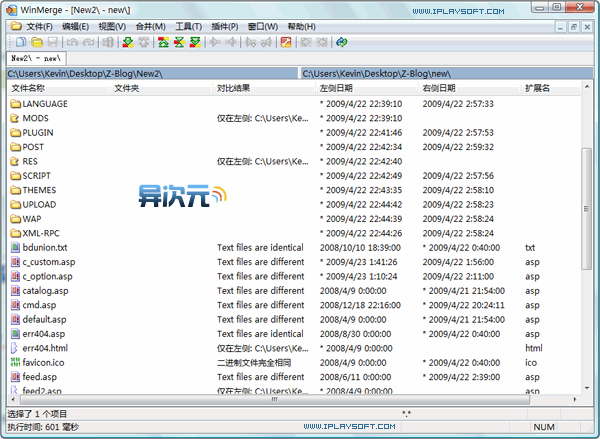Select the default.asp file row
The width and height of the screenshot is (600, 439).
pyautogui.click(x=294, y=319)
